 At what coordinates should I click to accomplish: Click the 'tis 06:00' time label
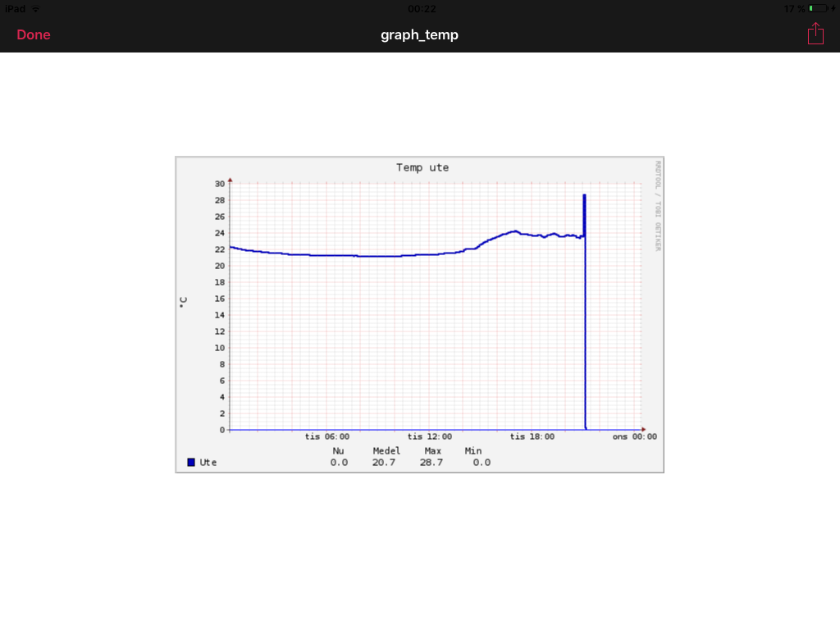click(327, 436)
